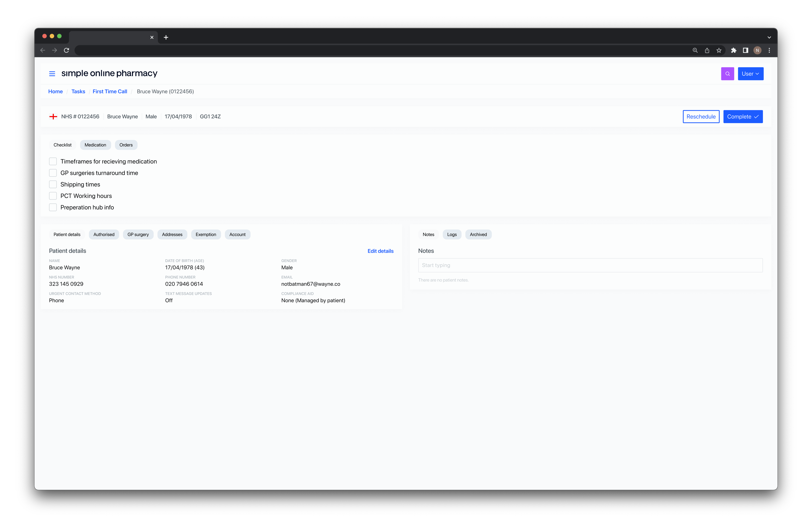
Task: Click the browser address bar
Action: pos(382,50)
